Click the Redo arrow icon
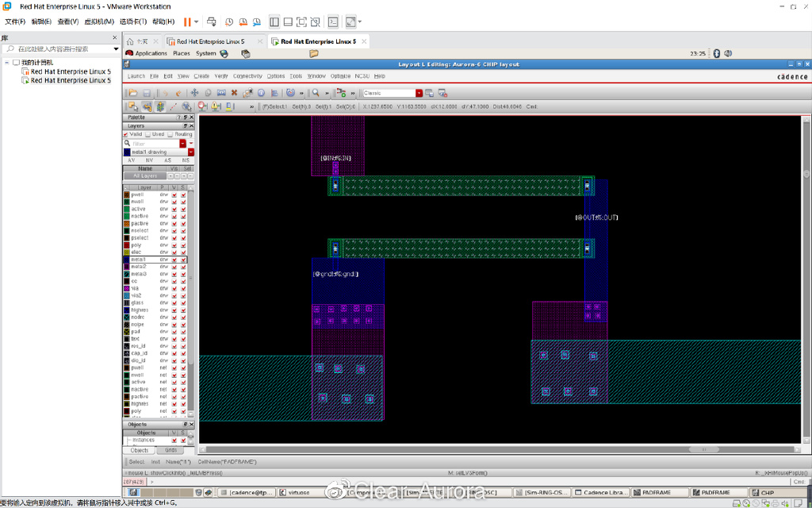 click(178, 93)
